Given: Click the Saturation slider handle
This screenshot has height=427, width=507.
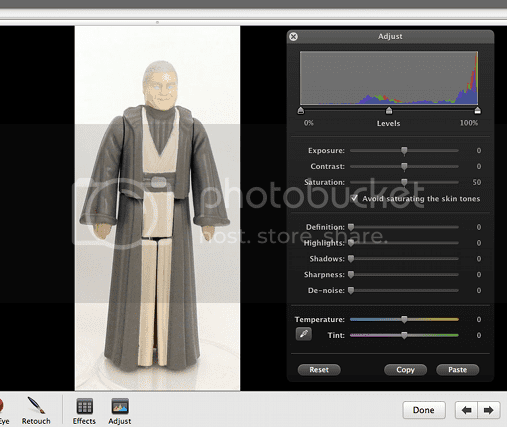Looking at the screenshot, I should pyautogui.click(x=404, y=182).
